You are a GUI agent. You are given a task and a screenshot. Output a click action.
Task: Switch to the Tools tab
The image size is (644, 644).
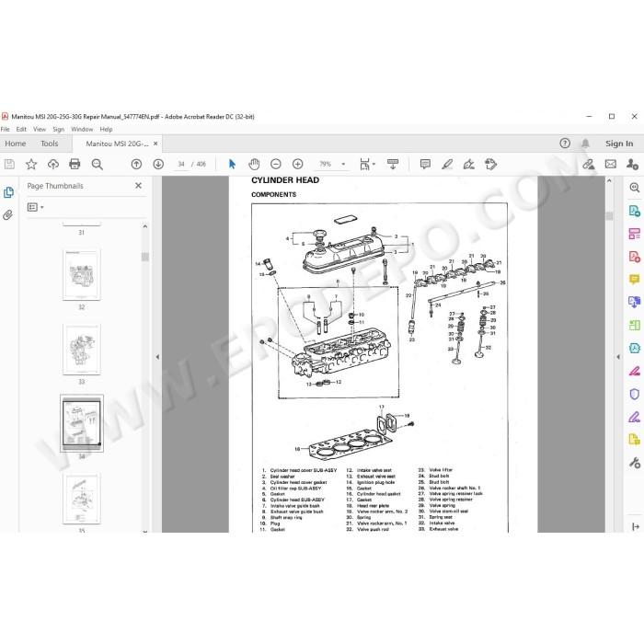point(50,144)
